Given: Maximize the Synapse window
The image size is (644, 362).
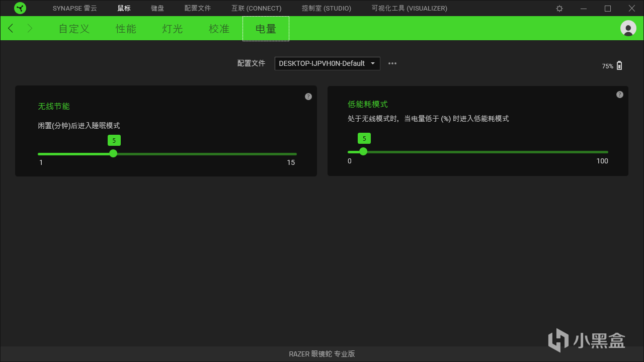Looking at the screenshot, I should coord(608,9).
